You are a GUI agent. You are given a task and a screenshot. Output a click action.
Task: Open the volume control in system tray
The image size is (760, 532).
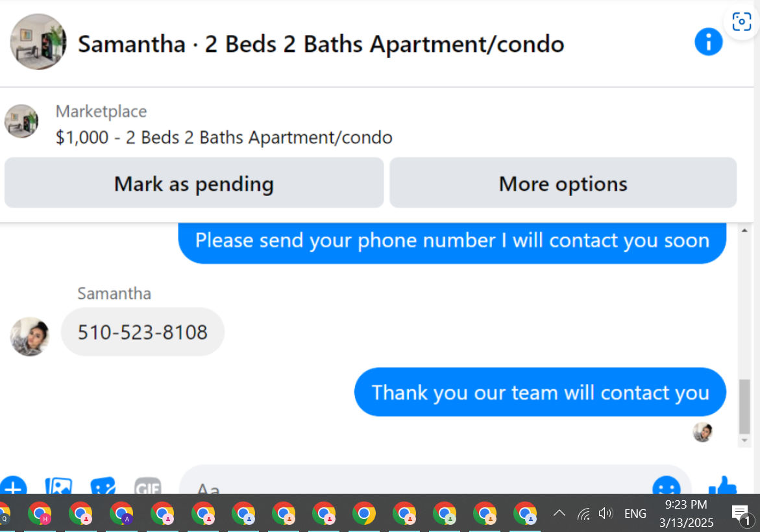[x=606, y=513]
